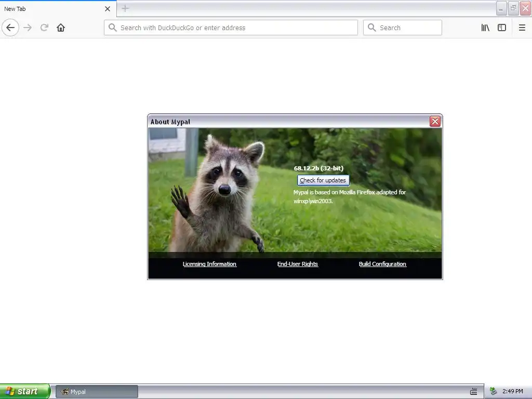532x399 pixels.
Task: Open End-User Rights link
Action: click(x=298, y=264)
